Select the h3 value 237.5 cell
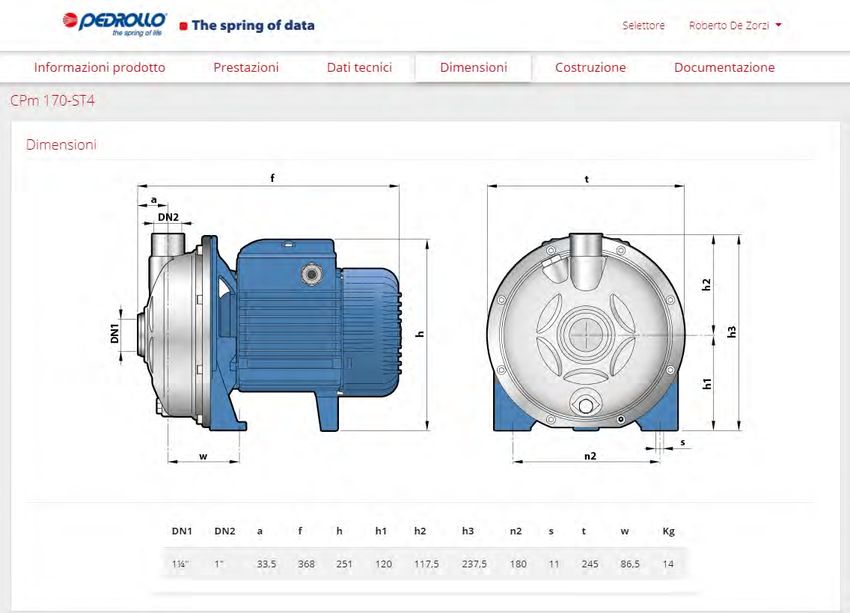850x613 pixels. pyautogui.click(x=475, y=564)
